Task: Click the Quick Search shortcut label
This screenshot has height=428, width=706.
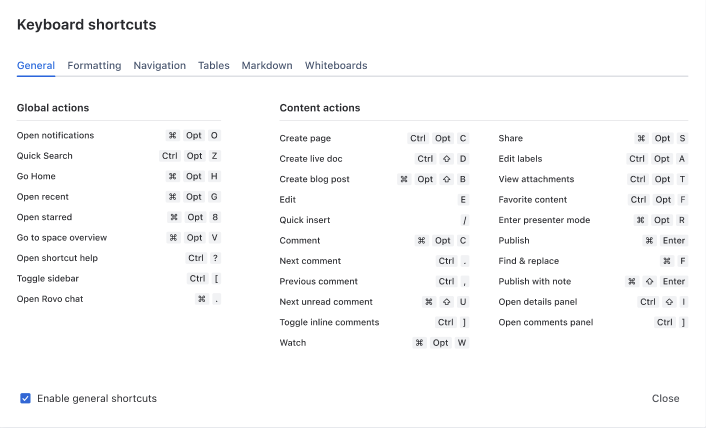Action: coord(45,156)
